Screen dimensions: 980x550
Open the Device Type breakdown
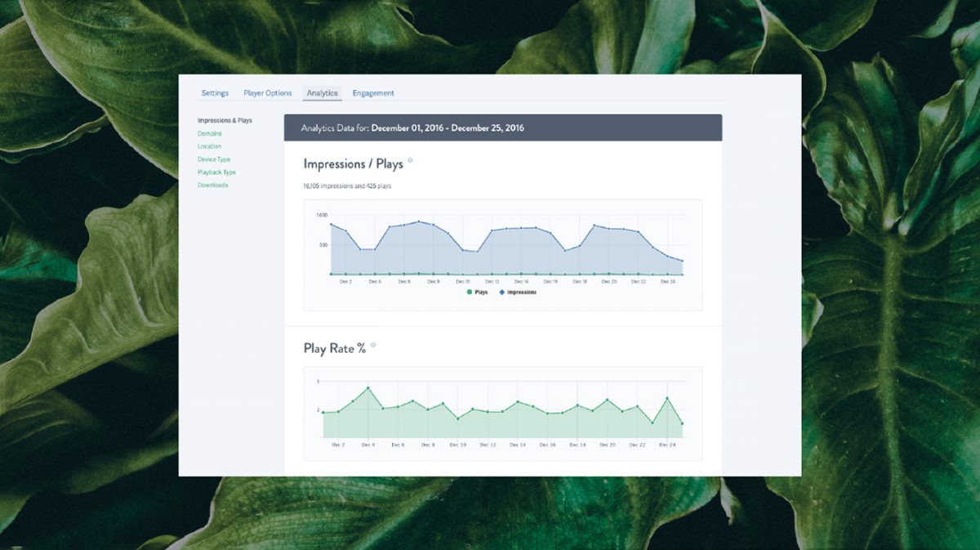click(x=214, y=159)
